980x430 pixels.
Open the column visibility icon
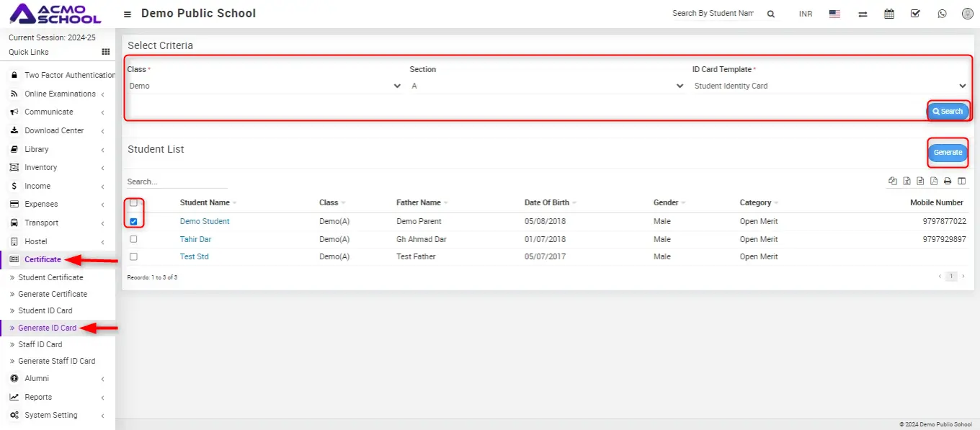point(961,182)
